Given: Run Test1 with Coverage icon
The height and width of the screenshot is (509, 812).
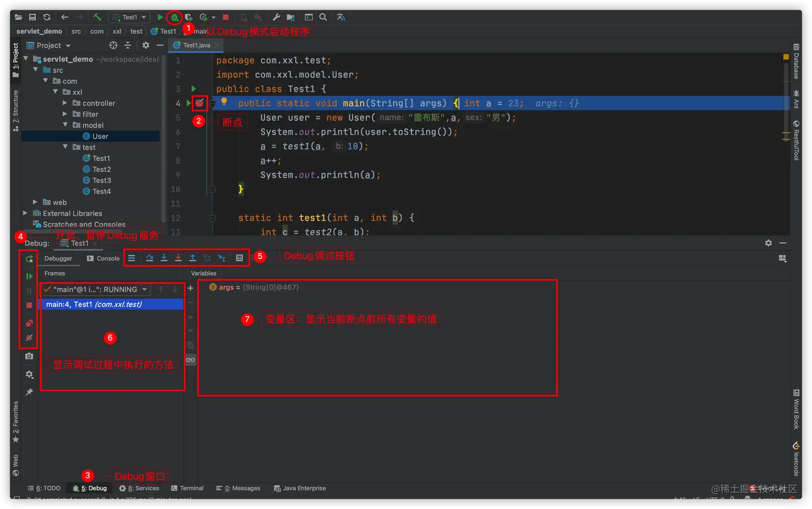Looking at the screenshot, I should 189,17.
